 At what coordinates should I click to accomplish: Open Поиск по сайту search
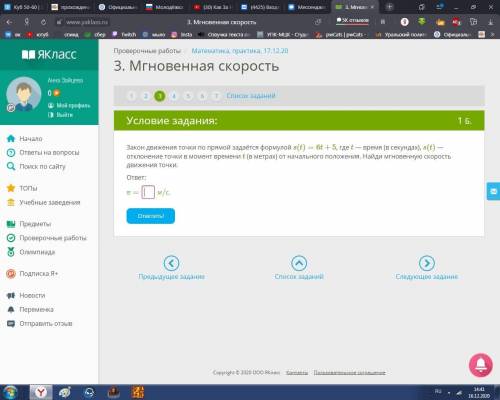(36, 166)
